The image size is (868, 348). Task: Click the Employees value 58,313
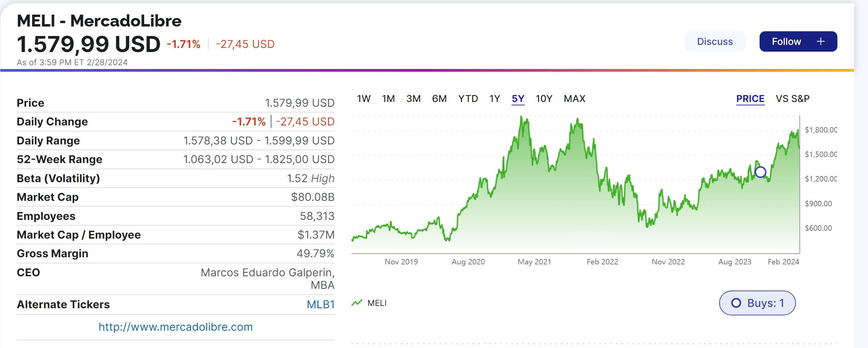pos(317,216)
